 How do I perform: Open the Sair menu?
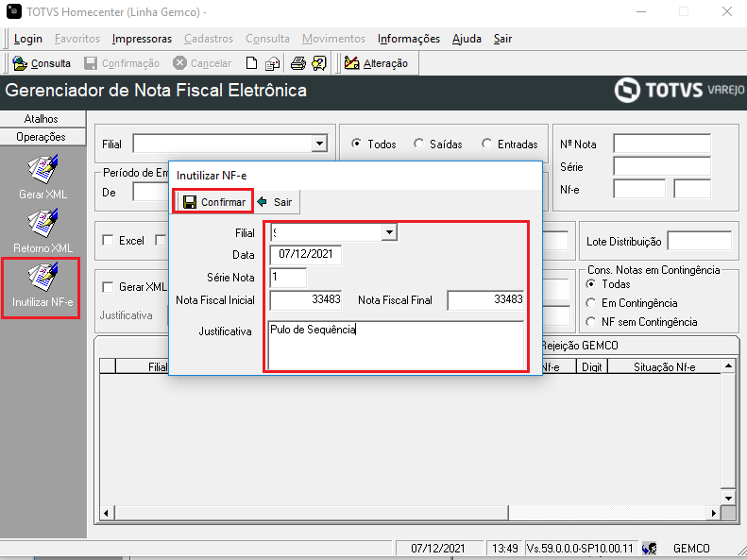coord(502,39)
